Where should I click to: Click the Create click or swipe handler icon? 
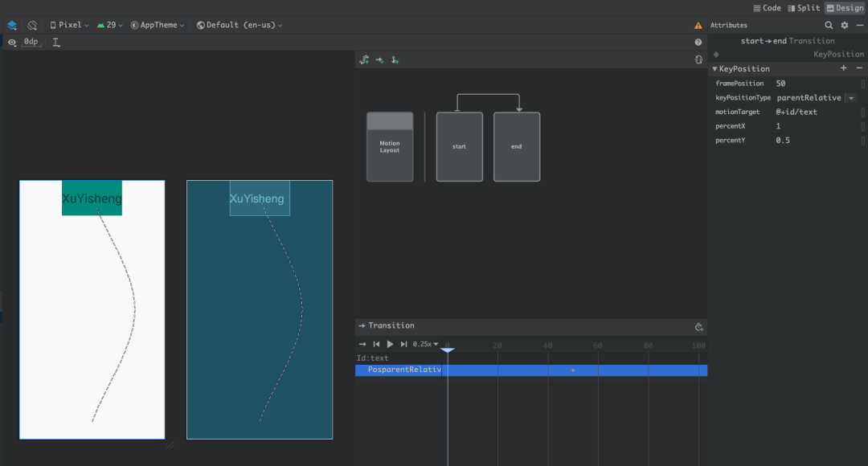point(395,59)
